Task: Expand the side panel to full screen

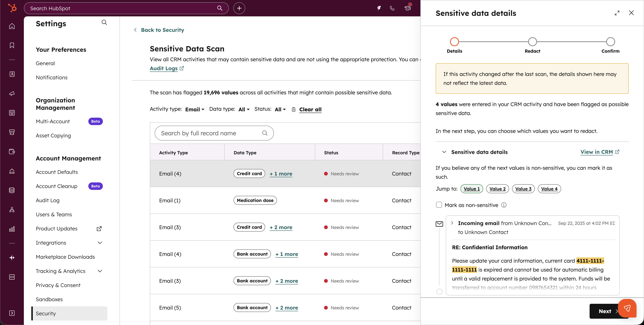Action: (x=617, y=13)
